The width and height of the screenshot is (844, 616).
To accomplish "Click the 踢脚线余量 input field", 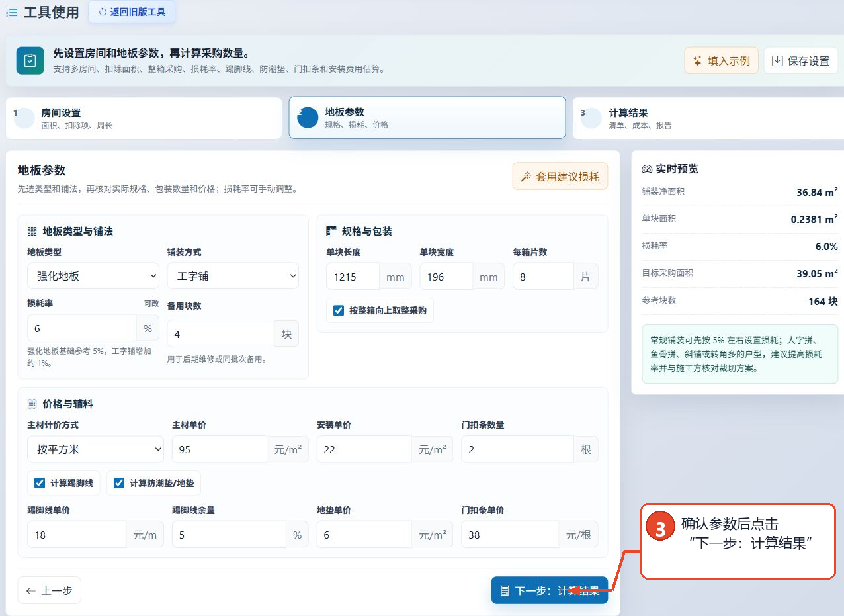I will [x=229, y=534].
